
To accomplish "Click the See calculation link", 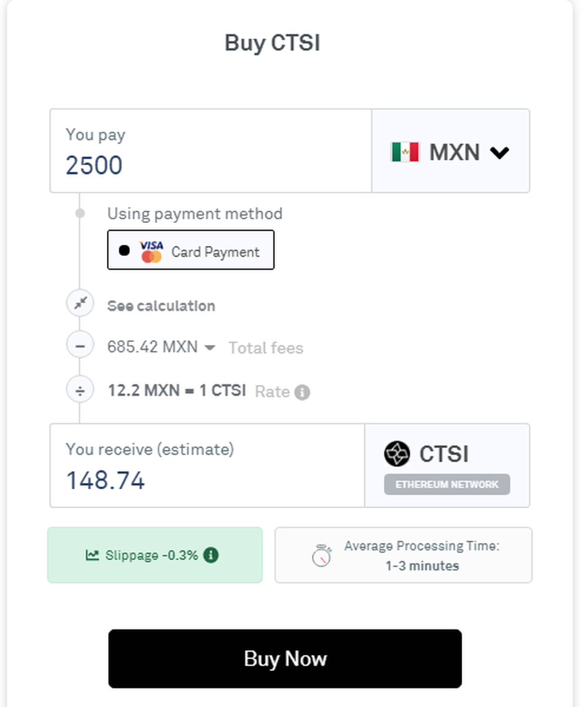I will point(161,306).
